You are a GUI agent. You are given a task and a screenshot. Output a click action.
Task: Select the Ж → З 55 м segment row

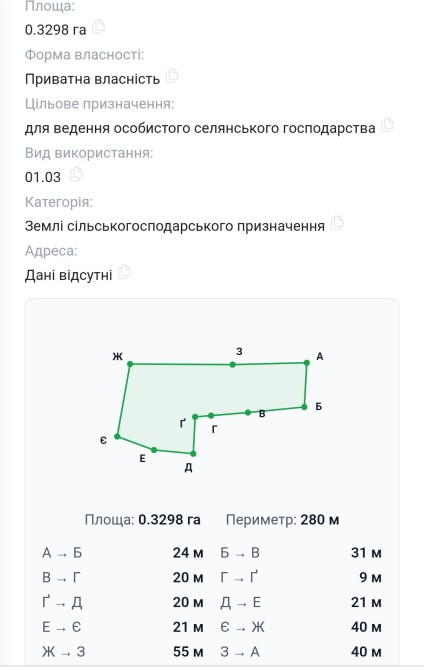pyautogui.click(x=123, y=652)
